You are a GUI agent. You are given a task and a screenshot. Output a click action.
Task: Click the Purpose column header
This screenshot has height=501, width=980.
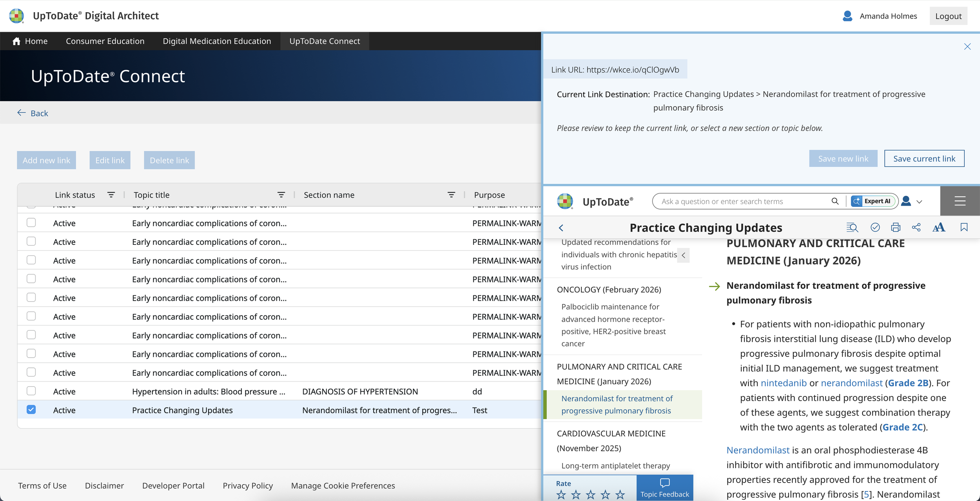489,195
